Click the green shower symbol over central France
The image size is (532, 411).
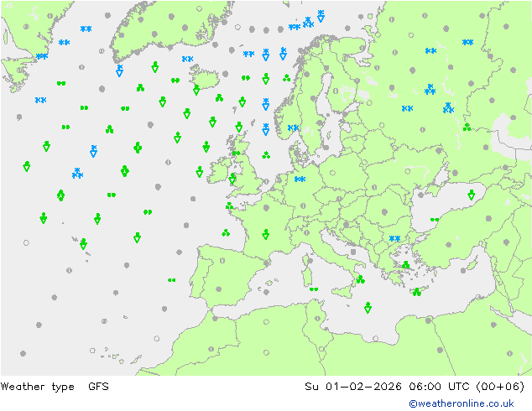[x=266, y=234]
